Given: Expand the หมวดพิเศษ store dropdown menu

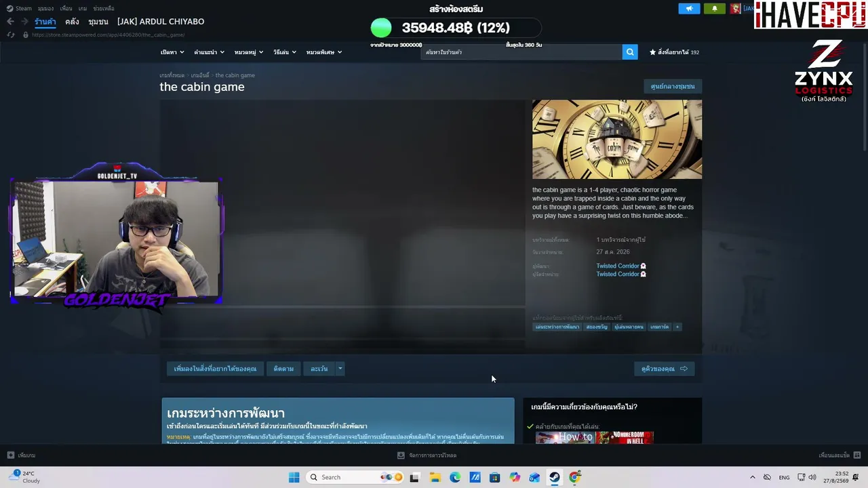Looking at the screenshot, I should pos(324,52).
